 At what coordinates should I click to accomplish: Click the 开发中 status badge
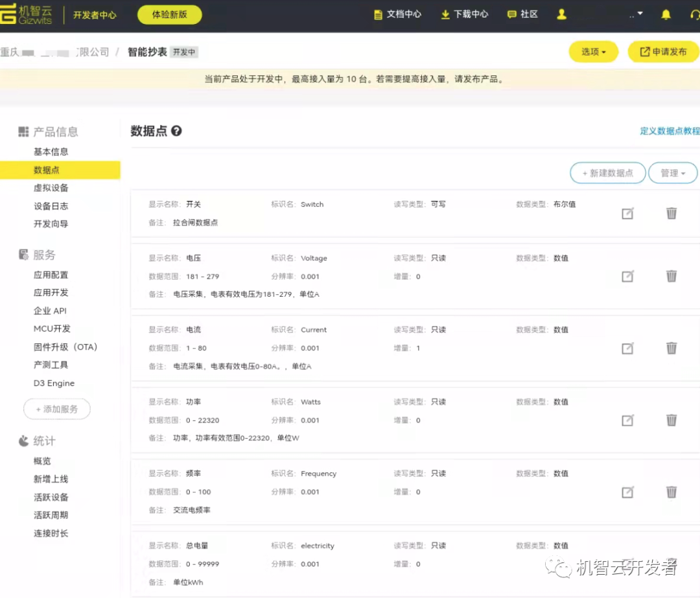pos(184,52)
